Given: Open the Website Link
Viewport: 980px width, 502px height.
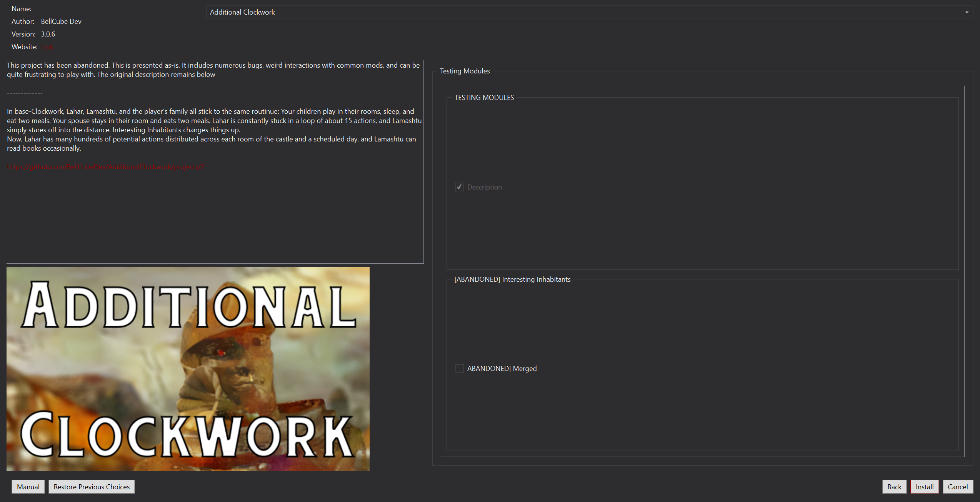Looking at the screenshot, I should 47,47.
